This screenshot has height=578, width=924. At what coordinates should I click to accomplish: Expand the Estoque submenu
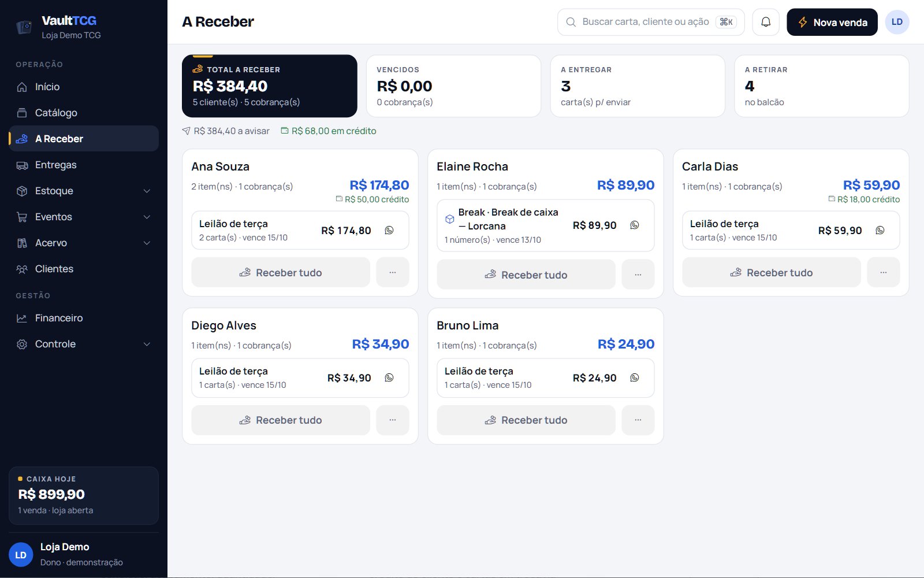click(x=147, y=191)
